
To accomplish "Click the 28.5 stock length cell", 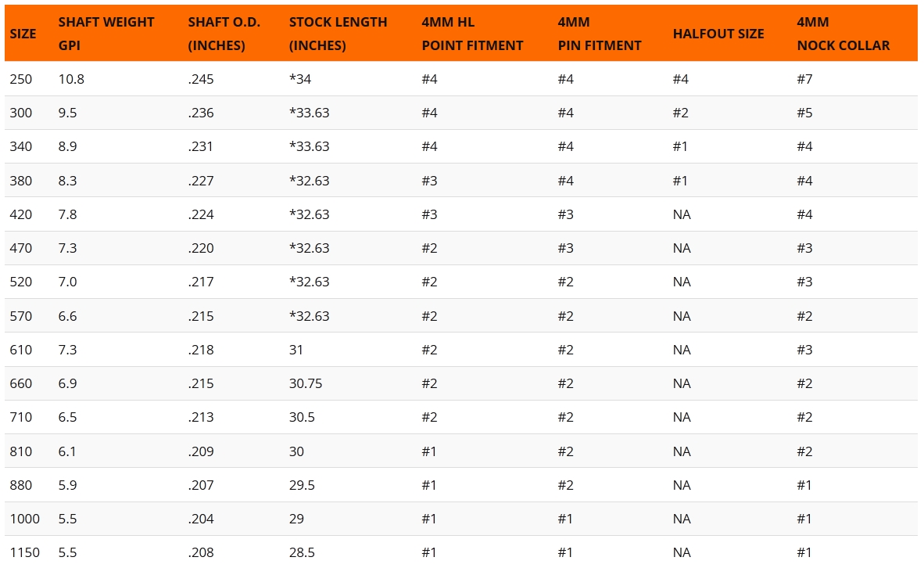I will (x=302, y=552).
